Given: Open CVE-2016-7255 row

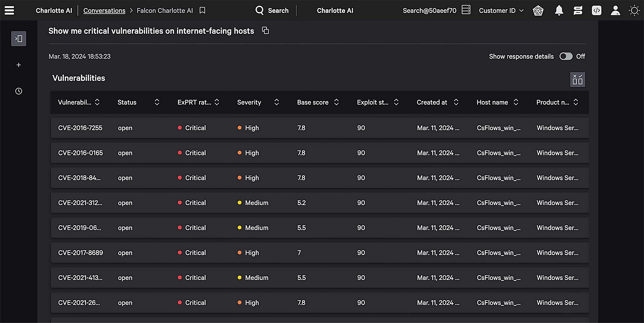Looking at the screenshot, I should (x=319, y=128).
